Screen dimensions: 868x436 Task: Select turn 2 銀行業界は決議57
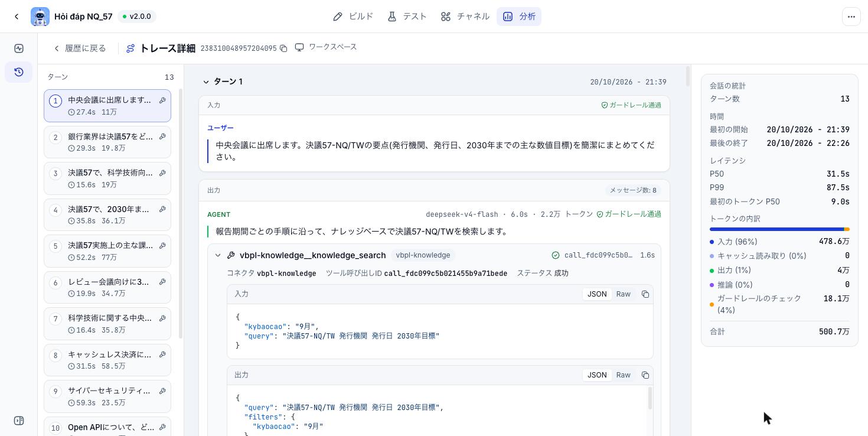107,142
